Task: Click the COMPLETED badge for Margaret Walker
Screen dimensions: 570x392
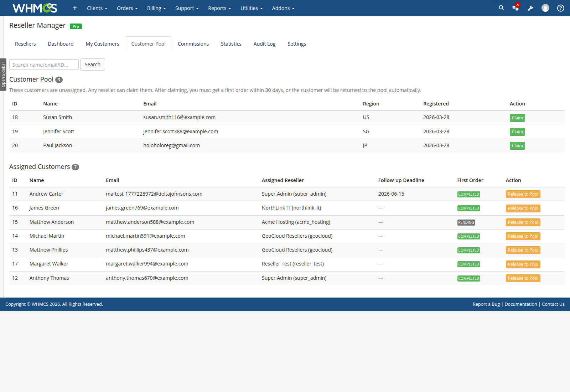Action: (468, 264)
